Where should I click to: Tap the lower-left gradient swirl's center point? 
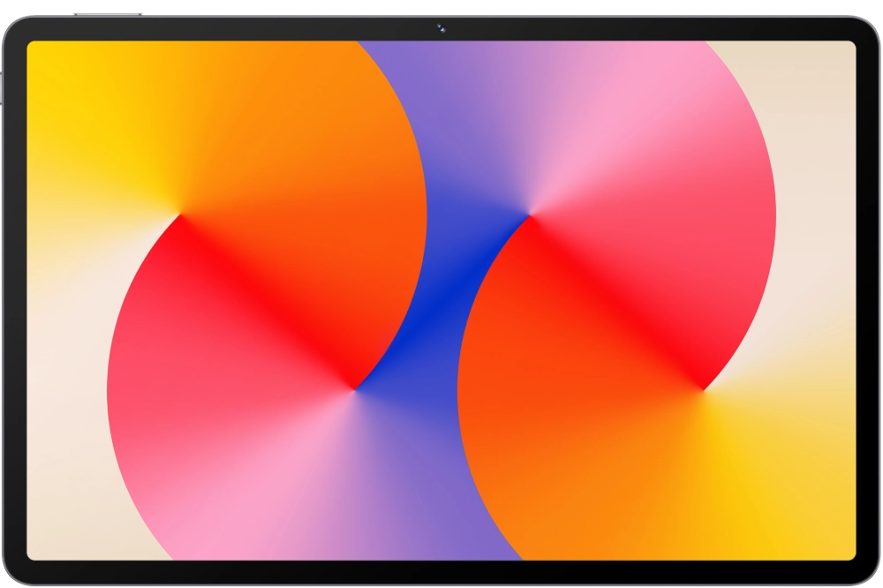click(x=354, y=388)
